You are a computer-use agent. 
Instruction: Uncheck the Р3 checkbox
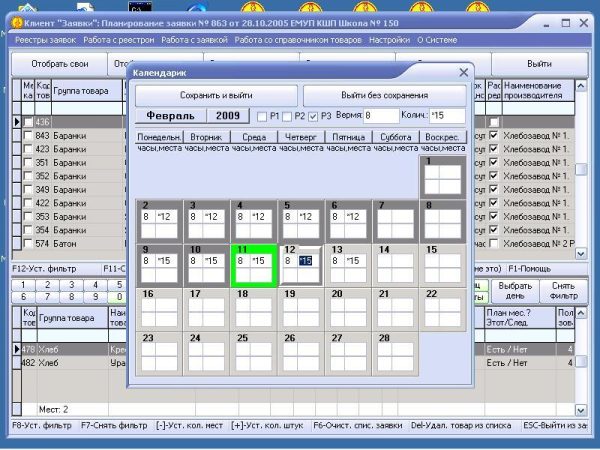pos(313,116)
